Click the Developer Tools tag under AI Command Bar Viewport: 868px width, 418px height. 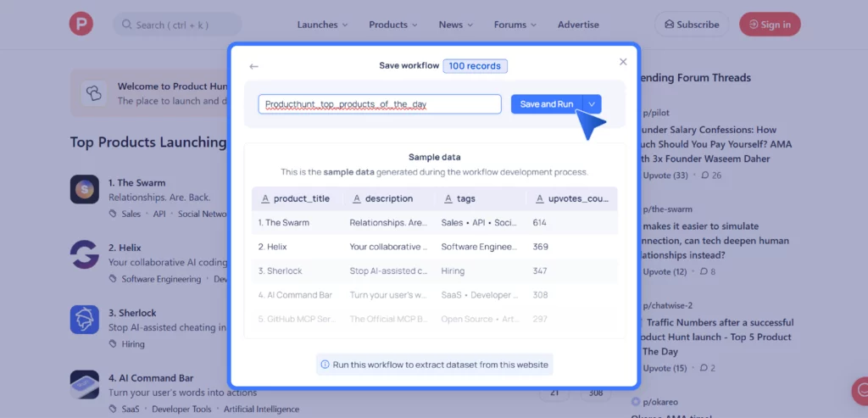pos(181,410)
